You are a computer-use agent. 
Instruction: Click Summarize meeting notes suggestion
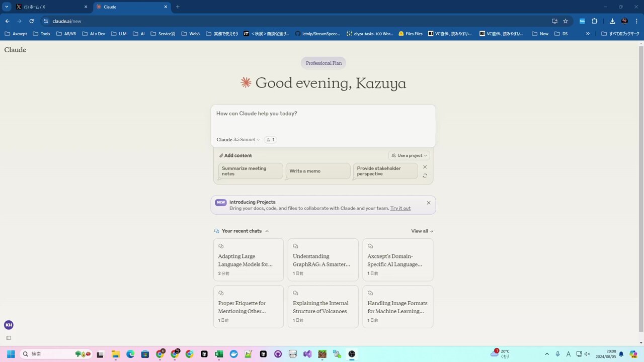[251, 171]
